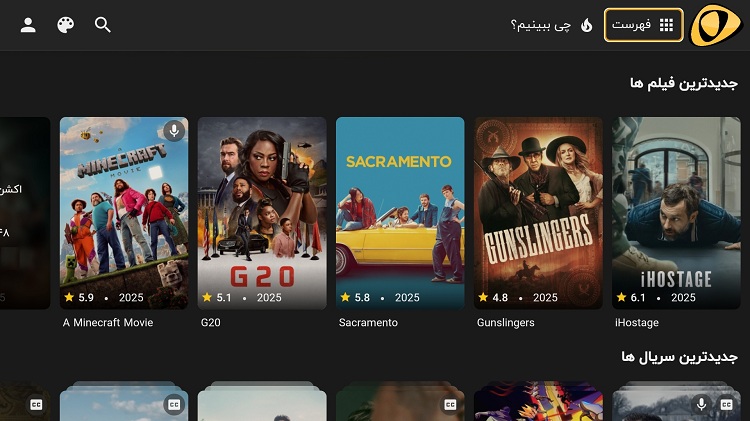Click the 6.1 star rating on iHostage
This screenshot has height=421, width=750.
point(631,298)
